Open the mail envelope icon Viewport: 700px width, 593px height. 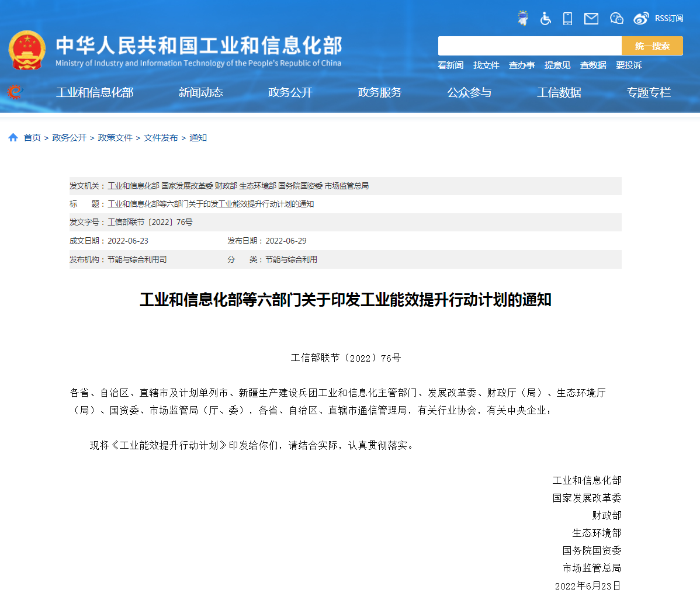(591, 18)
